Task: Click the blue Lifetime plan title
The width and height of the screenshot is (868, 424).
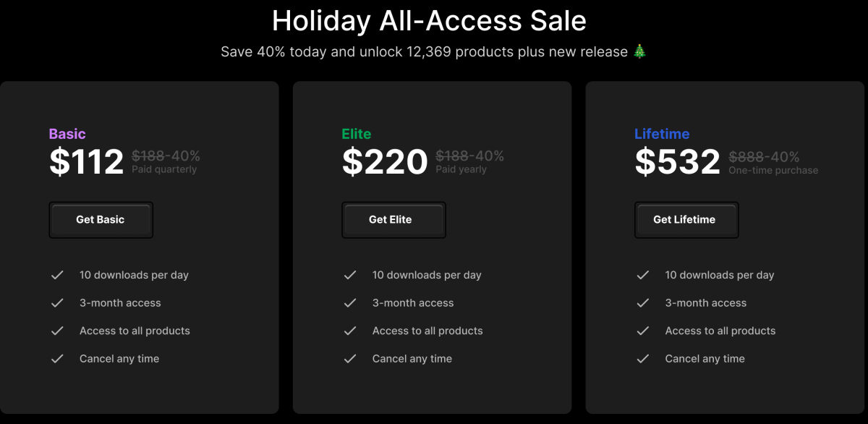Action: (x=662, y=134)
